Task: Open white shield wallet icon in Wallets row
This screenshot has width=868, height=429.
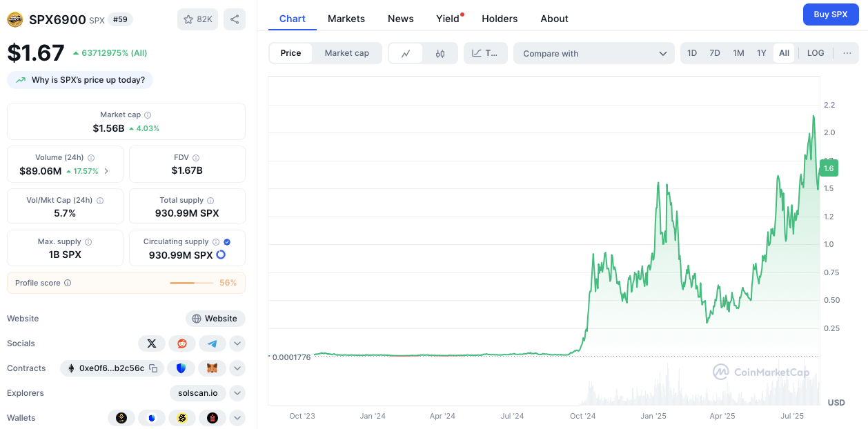Action: 152,418
